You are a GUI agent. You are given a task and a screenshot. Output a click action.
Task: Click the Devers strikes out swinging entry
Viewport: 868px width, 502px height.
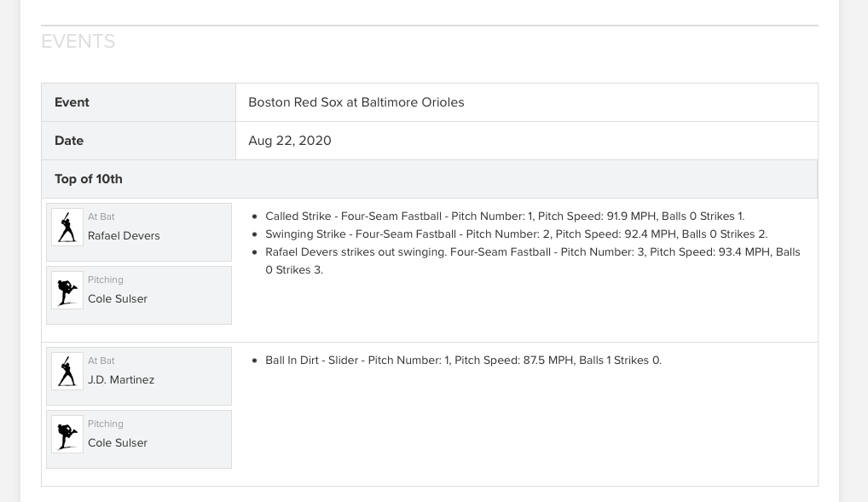click(533, 261)
